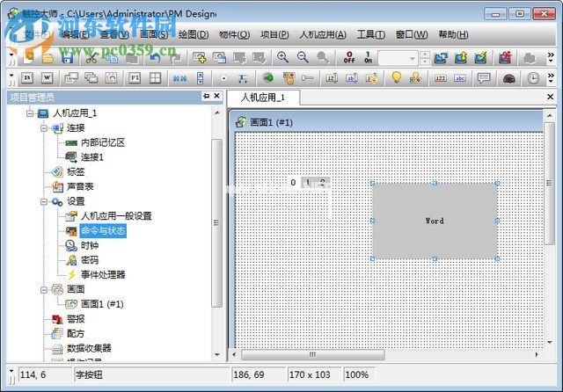Click the Copy toolbar icon
Image resolution: width=563 pixels, height=392 pixels.
coord(112,57)
